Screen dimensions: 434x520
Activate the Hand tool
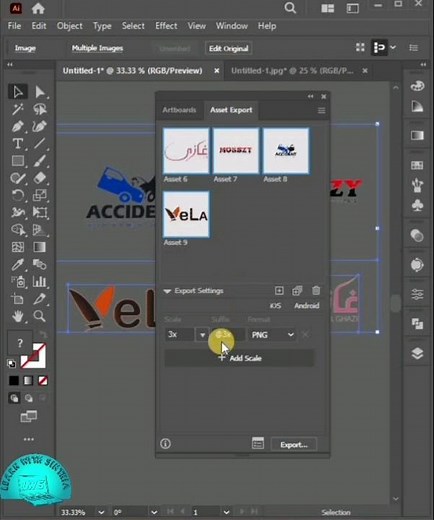coord(18,316)
